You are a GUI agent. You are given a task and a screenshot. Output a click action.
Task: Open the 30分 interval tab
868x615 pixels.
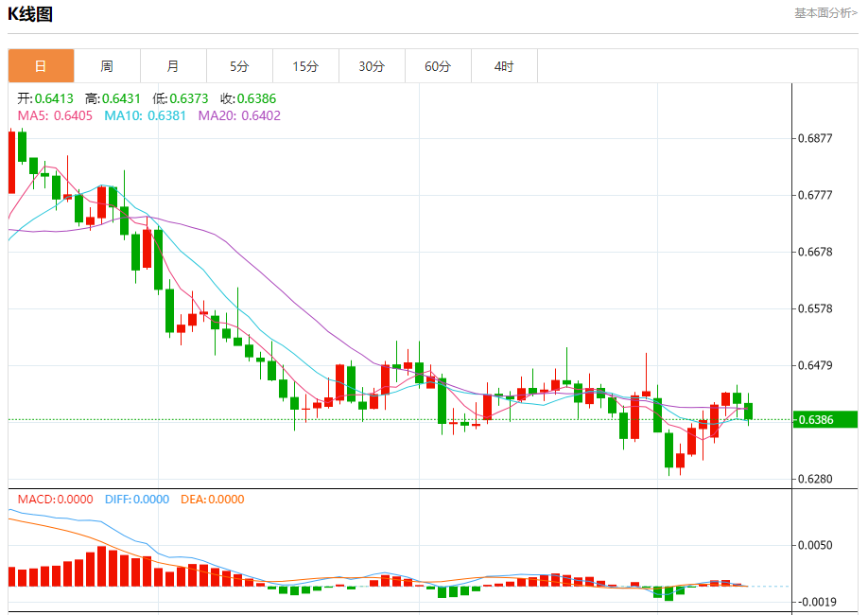(x=372, y=66)
